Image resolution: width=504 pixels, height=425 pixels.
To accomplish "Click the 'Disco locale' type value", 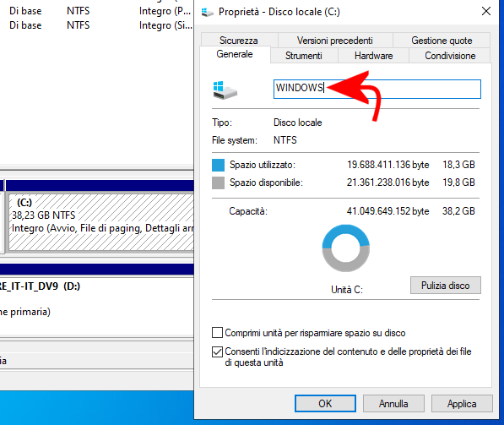I will 298,123.
